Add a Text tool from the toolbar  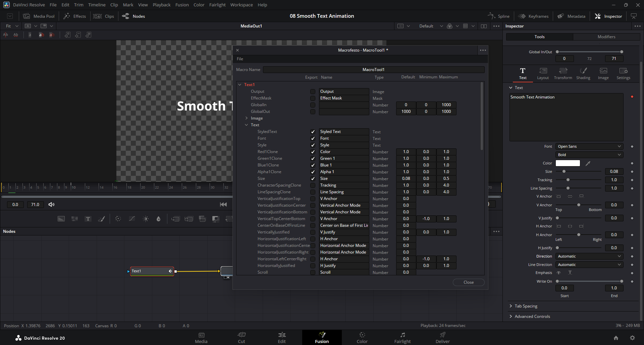click(x=88, y=219)
